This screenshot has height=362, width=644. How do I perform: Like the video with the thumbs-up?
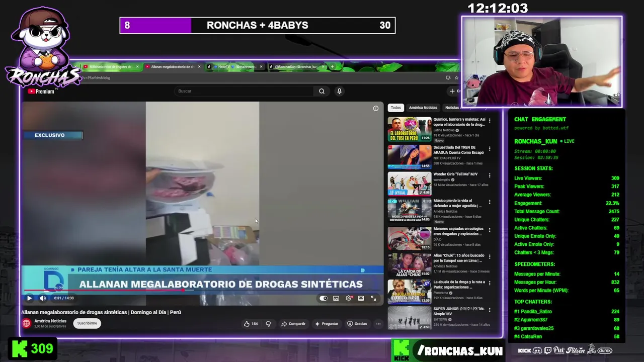tap(251, 324)
